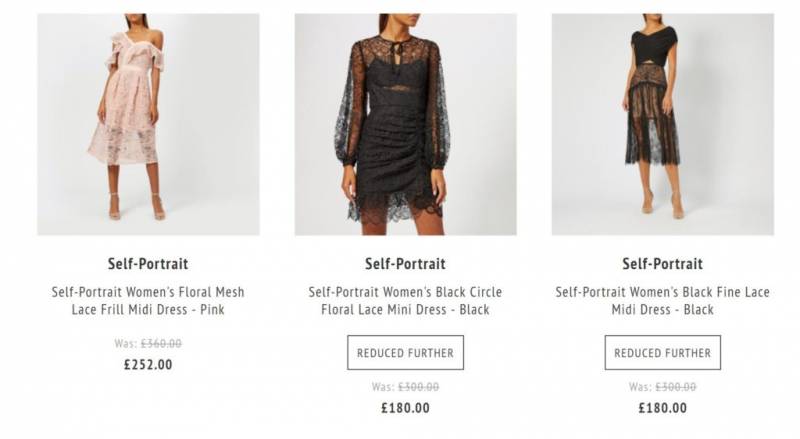Screen dimensions: 800x439
Task: Open Black Circle Floral Lace Mini Dress title
Action: click(405, 301)
